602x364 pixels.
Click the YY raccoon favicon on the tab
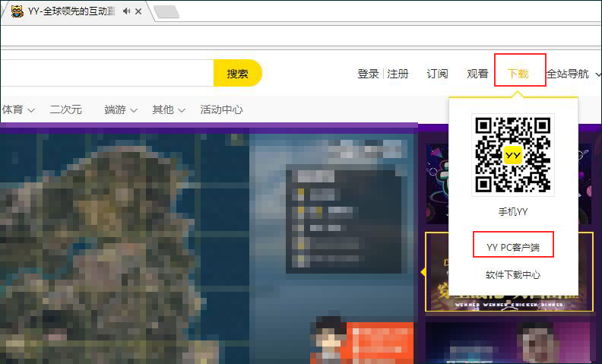(17, 11)
